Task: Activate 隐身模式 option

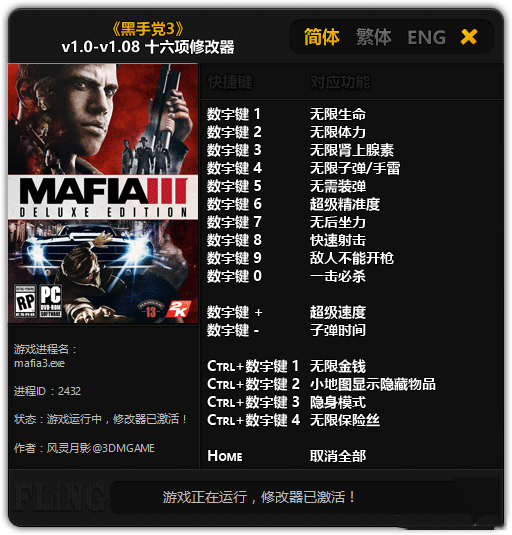Action: point(338,402)
